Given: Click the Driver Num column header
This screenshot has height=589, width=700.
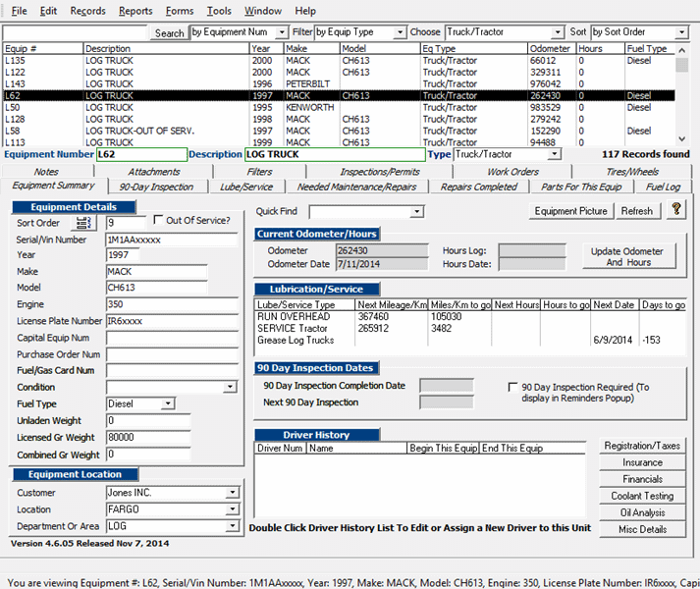Looking at the screenshot, I should (280, 448).
